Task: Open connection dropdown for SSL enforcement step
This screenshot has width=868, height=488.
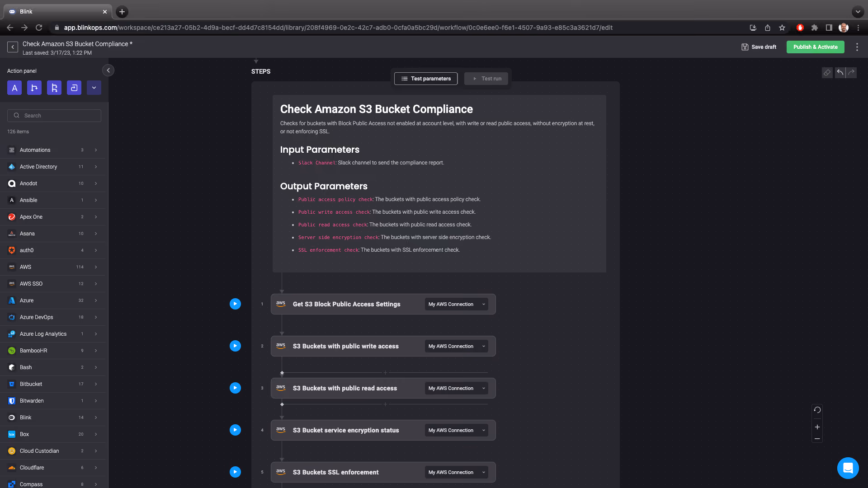Action: [x=457, y=473]
